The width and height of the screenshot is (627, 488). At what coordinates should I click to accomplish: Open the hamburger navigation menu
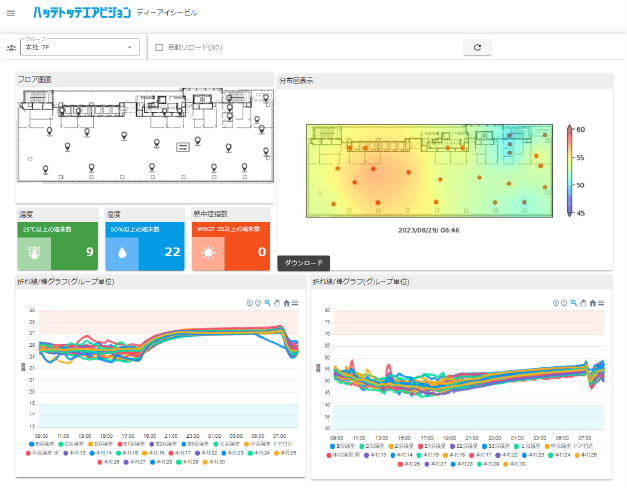pos(11,13)
